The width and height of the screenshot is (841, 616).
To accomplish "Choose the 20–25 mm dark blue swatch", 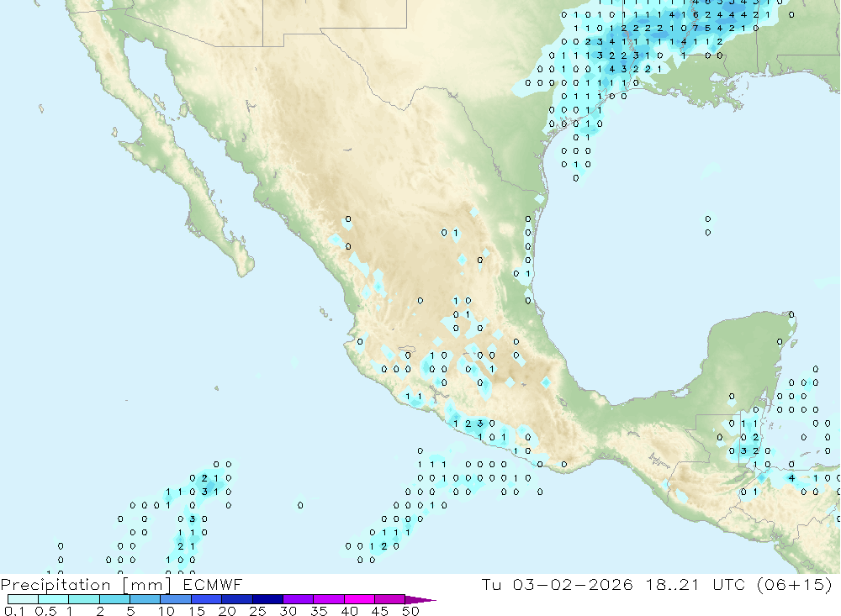I will click(x=237, y=599).
